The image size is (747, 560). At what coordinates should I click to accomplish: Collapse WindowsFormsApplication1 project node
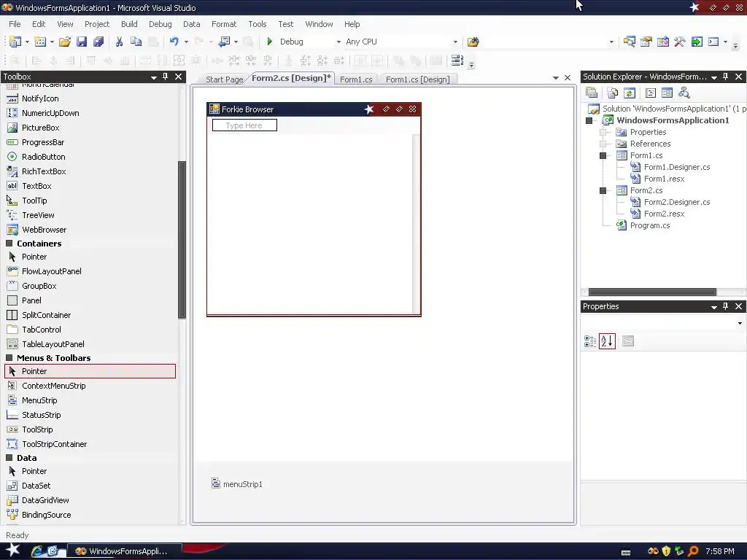click(589, 120)
